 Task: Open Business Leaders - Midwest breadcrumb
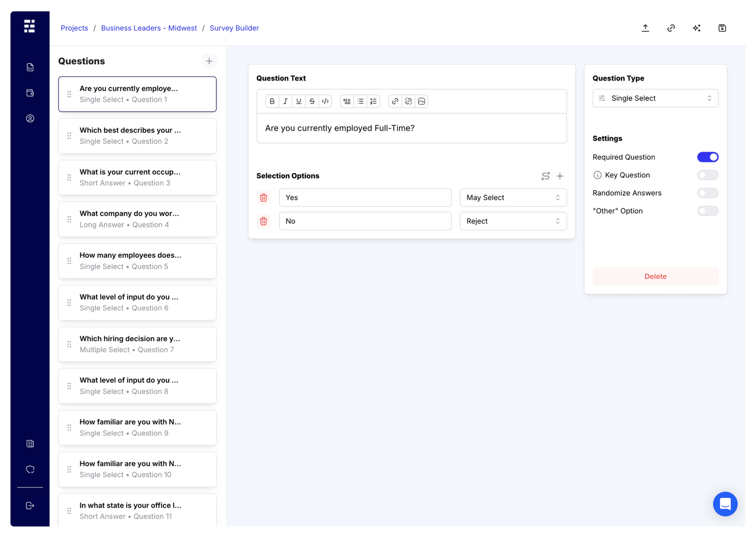point(149,28)
